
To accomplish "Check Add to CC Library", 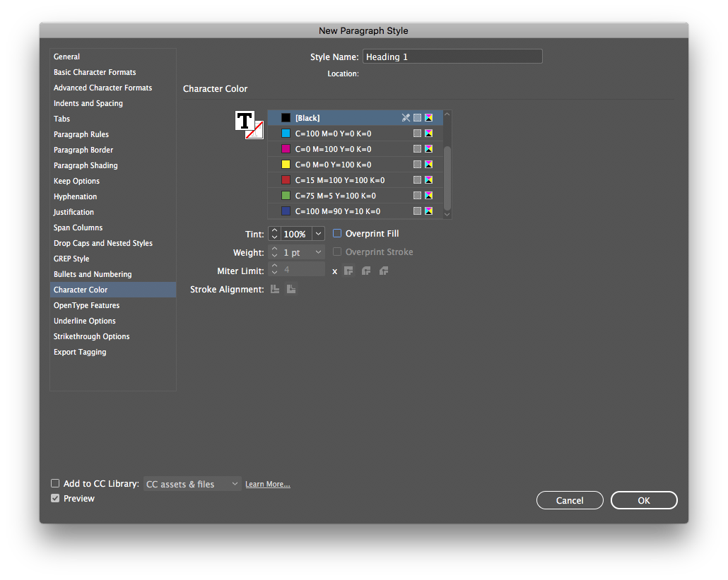I will pos(55,483).
